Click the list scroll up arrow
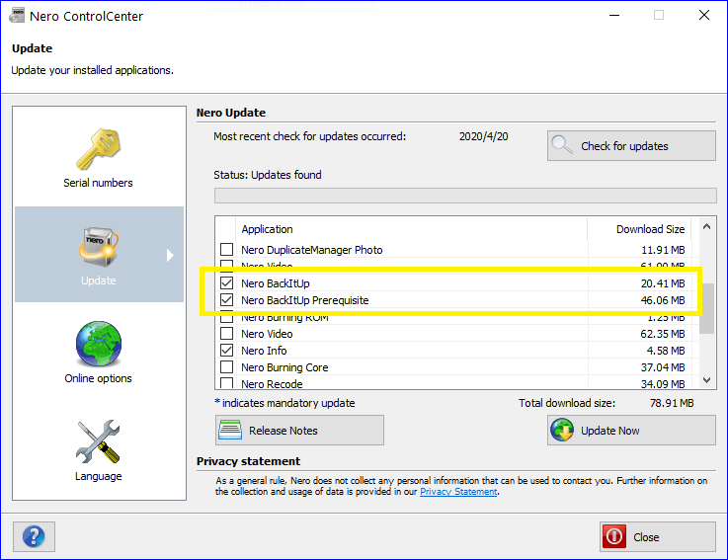Viewport: 728px width, 560px height. (706, 226)
